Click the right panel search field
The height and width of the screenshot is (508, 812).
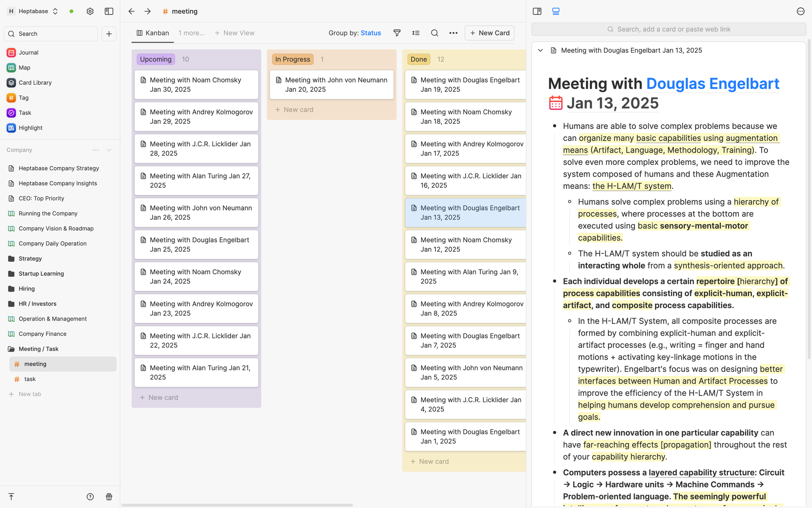[x=669, y=29]
